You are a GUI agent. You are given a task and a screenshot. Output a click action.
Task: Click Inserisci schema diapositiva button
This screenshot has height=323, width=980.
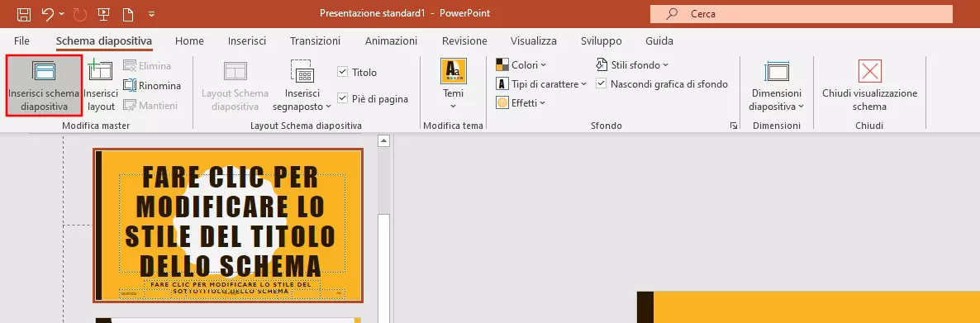point(44,86)
